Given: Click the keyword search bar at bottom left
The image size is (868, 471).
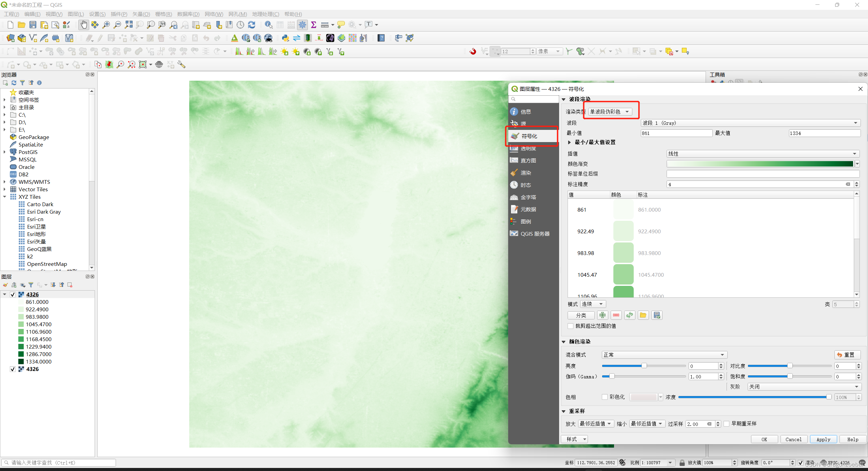Looking at the screenshot, I should point(58,462).
